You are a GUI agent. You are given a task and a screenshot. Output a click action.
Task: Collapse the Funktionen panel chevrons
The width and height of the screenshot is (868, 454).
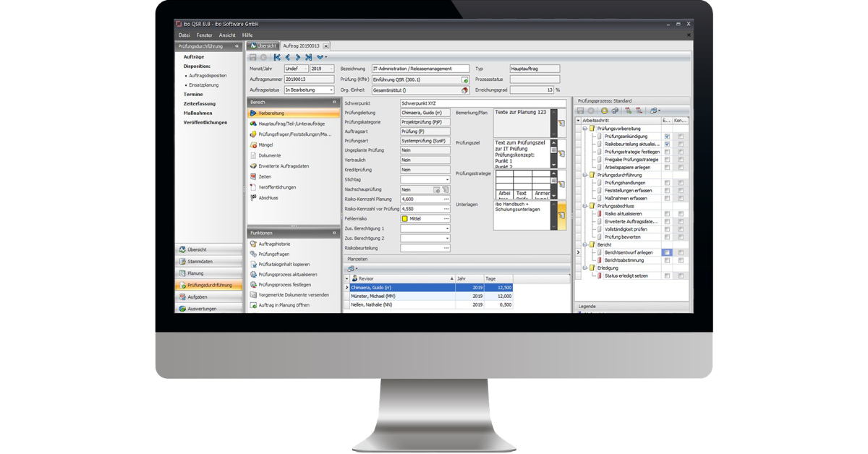tap(334, 234)
